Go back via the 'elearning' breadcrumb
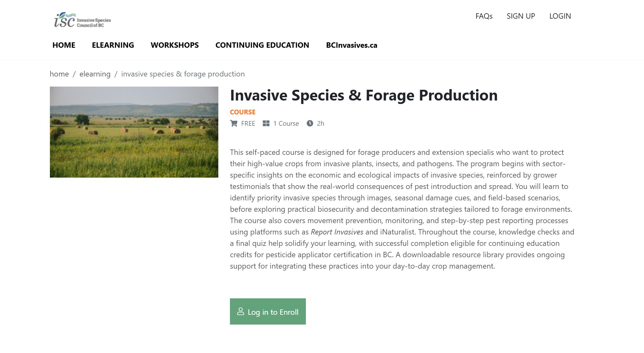This screenshot has width=644, height=353. (x=95, y=74)
